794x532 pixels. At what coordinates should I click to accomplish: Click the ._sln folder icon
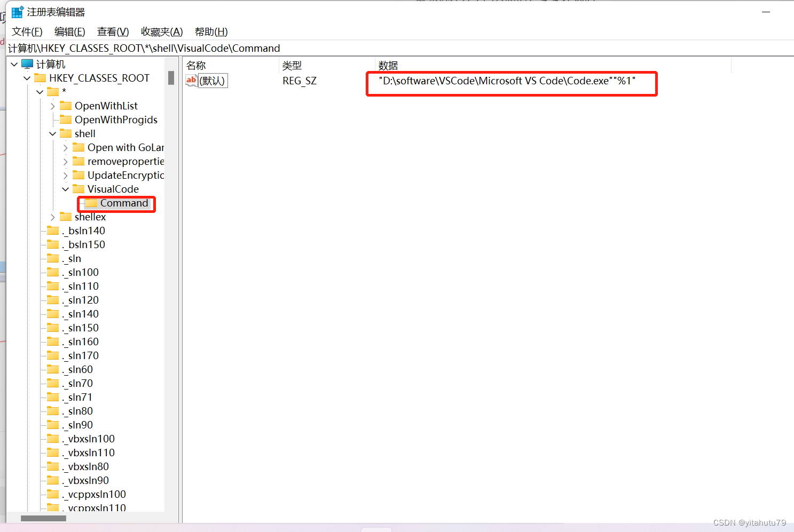click(53, 258)
